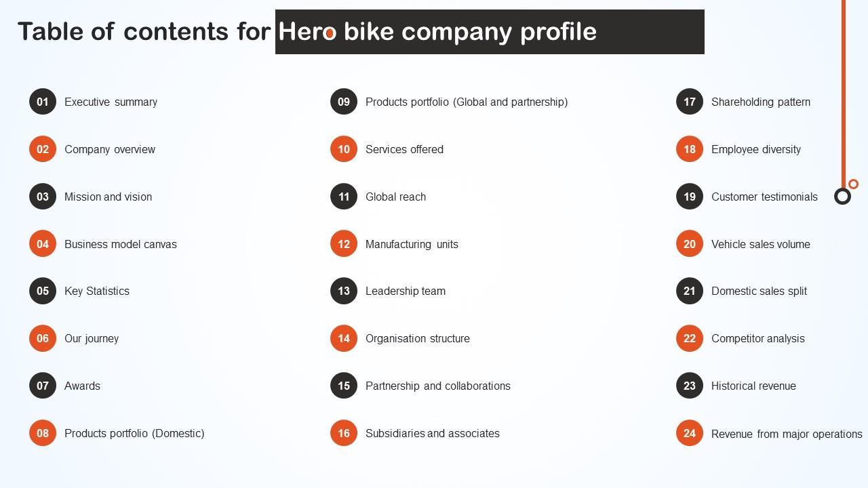Click the orange 24 circle badge

tap(690, 433)
